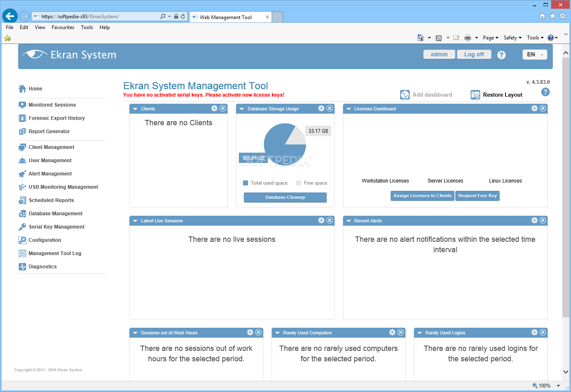
Task: Toggle Free space legend swatch
Action: point(299,183)
